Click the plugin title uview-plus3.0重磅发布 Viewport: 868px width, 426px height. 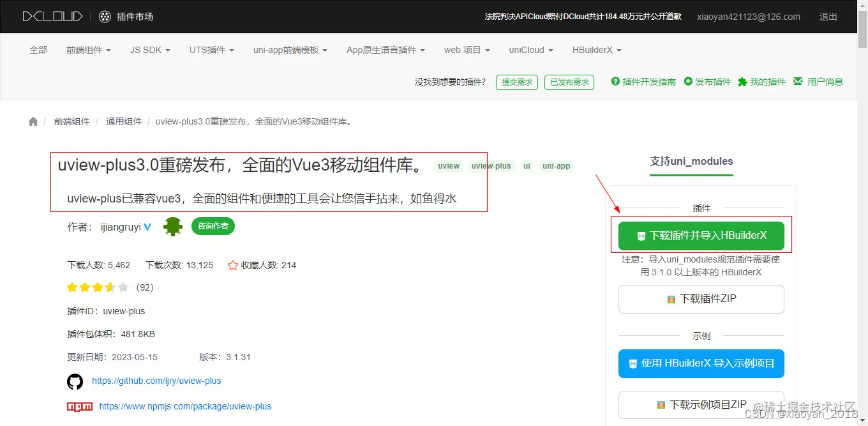click(240, 165)
